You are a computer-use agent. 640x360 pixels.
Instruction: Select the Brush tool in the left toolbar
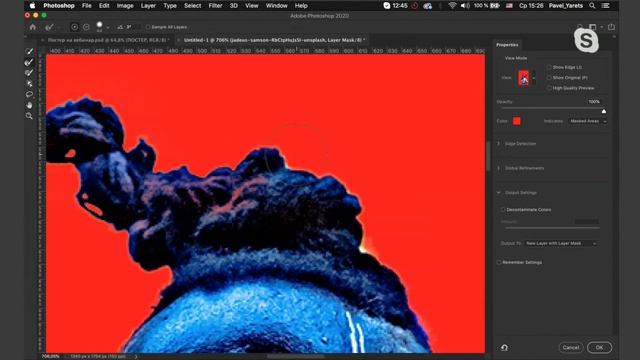tap(29, 73)
